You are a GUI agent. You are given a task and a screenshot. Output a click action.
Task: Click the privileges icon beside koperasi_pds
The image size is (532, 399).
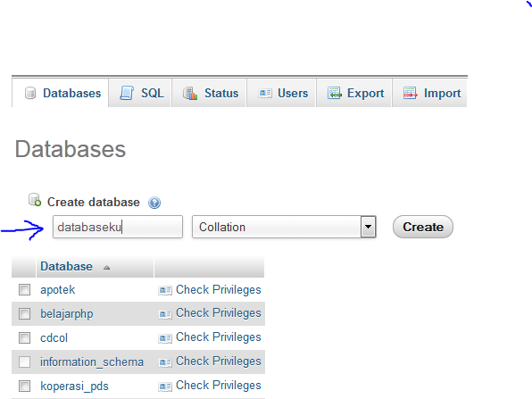(x=165, y=387)
